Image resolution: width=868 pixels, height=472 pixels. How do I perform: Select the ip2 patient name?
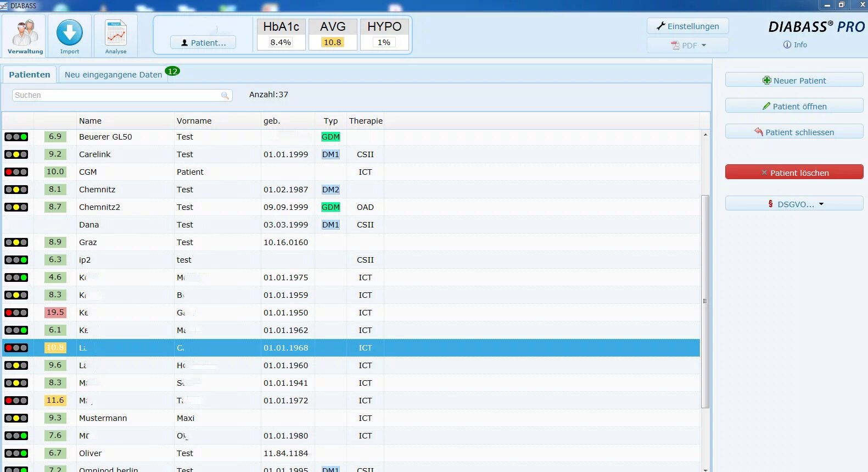tap(85, 260)
